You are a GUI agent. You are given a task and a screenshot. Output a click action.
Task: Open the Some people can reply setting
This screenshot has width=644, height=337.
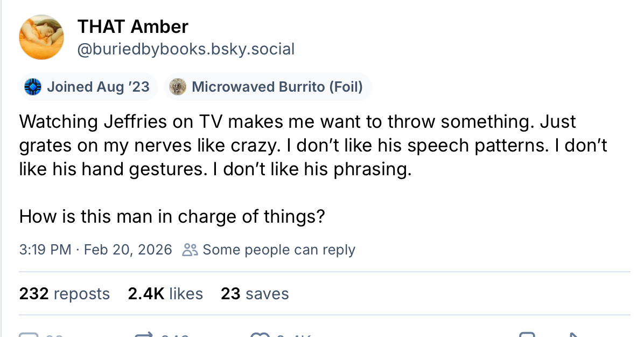278,250
